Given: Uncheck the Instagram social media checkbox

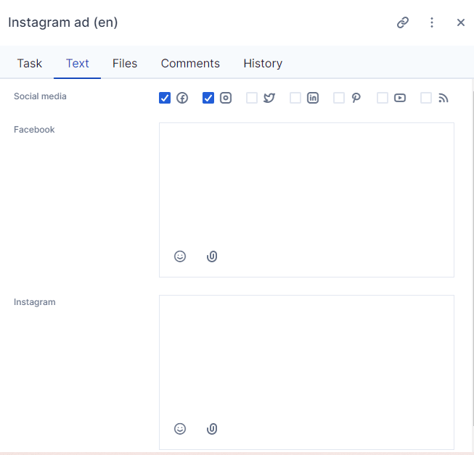Looking at the screenshot, I should (x=208, y=98).
